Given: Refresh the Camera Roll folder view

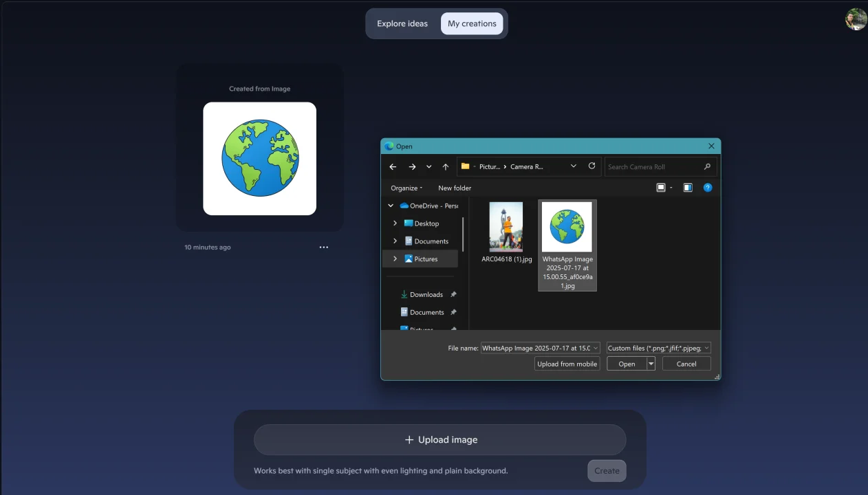Looking at the screenshot, I should 592,166.
